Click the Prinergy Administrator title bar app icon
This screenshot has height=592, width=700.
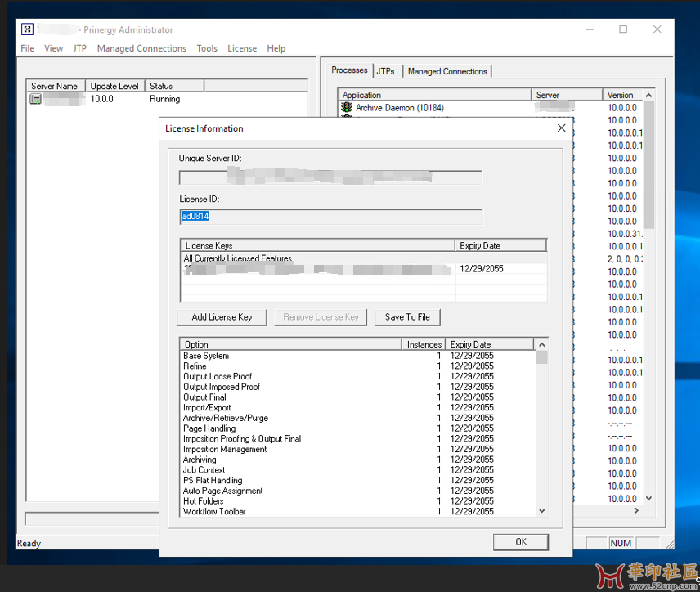[27, 29]
